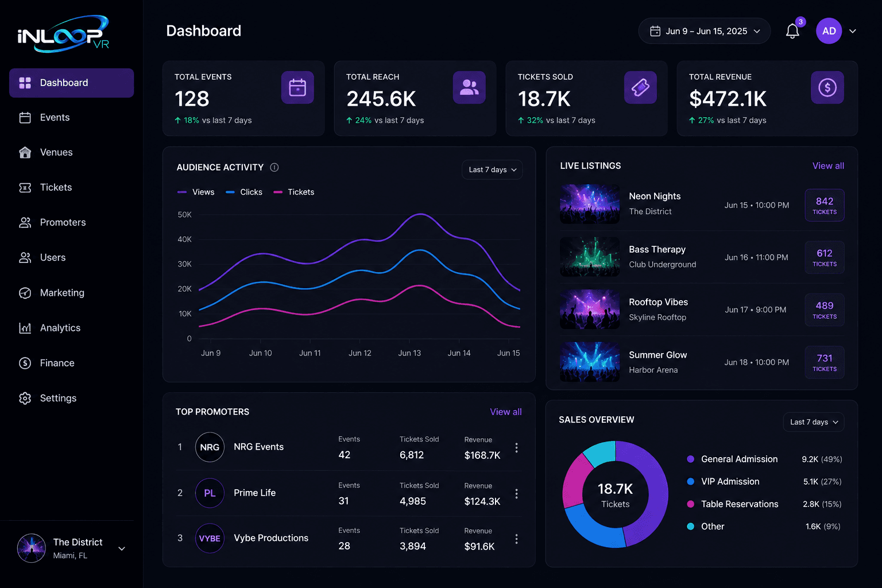Open more options for NRG Events row

(517, 448)
